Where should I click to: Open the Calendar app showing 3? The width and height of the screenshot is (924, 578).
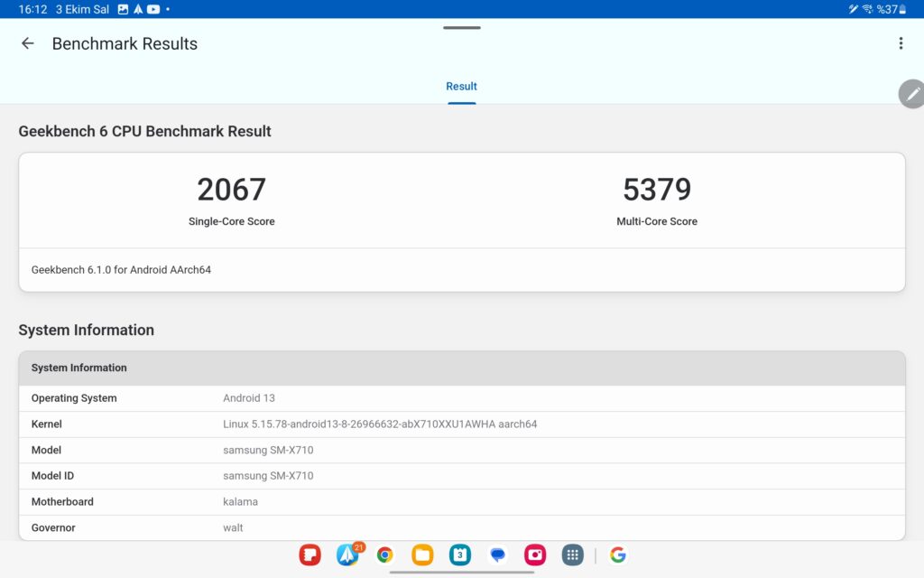click(460, 555)
